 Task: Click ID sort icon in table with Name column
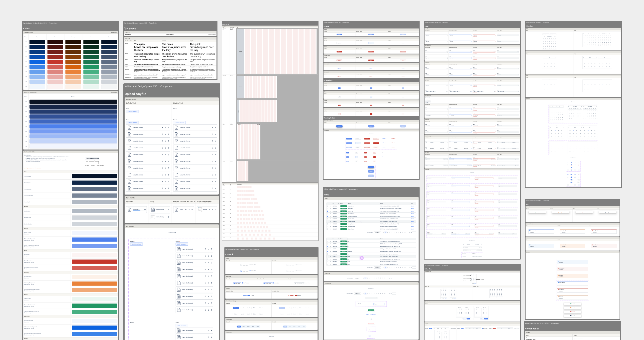[338, 203]
